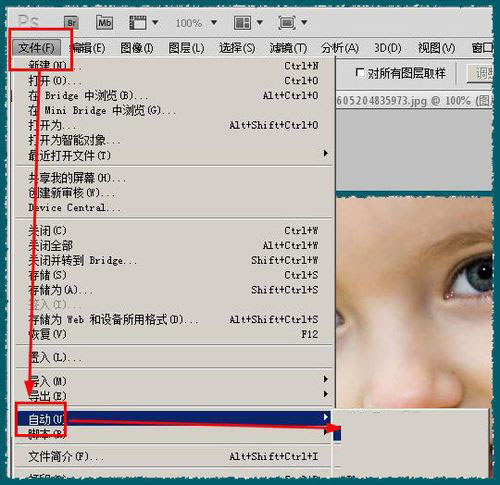
Task: Choose 创建新审核(W)... entry
Action: [x=174, y=193]
